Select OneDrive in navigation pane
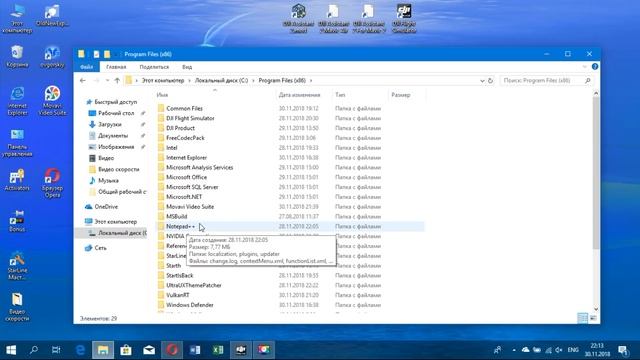The width and height of the screenshot is (640, 360). coord(106,207)
